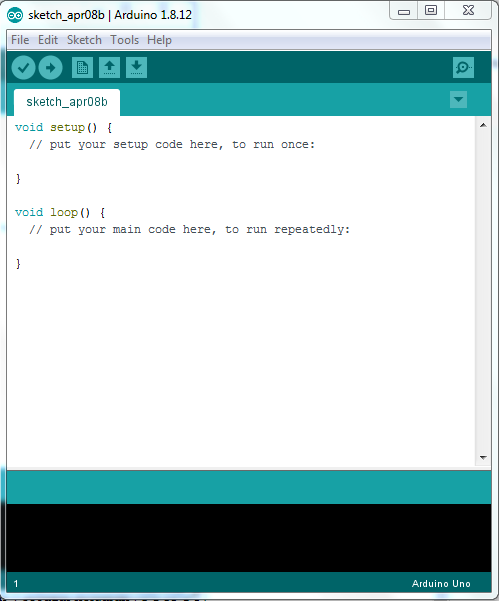Create a new sketch with New icon
This screenshot has width=499, height=601.
point(82,68)
